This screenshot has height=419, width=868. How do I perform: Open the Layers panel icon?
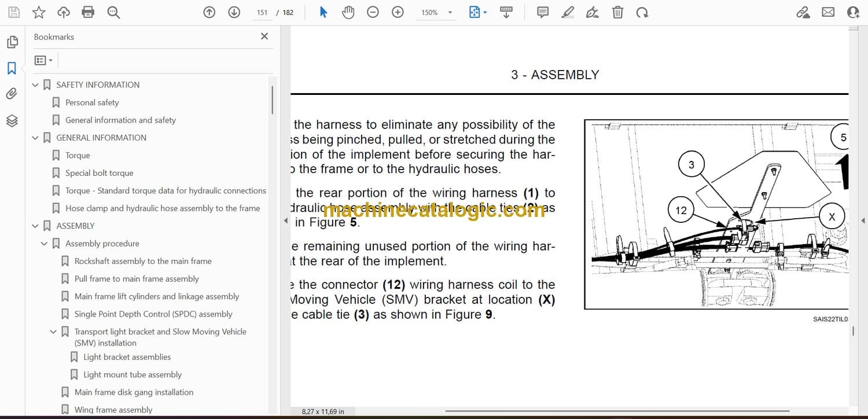(x=12, y=120)
